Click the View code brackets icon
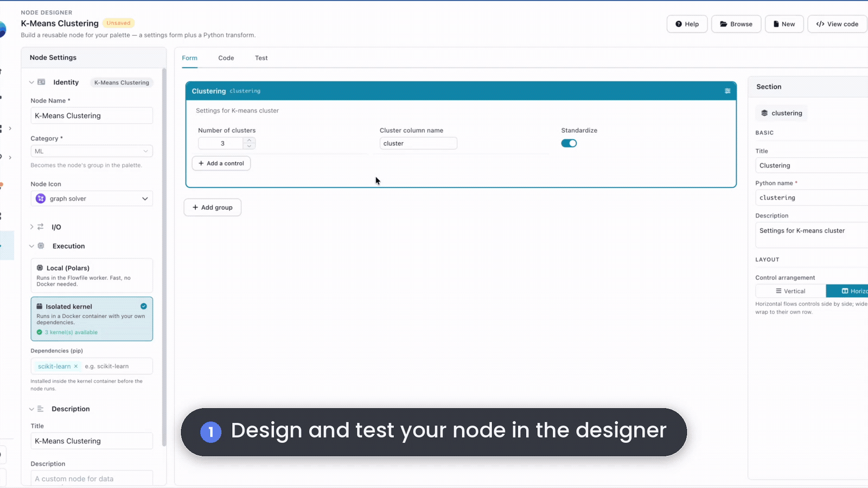Viewport: 868px width, 488px height. click(820, 24)
